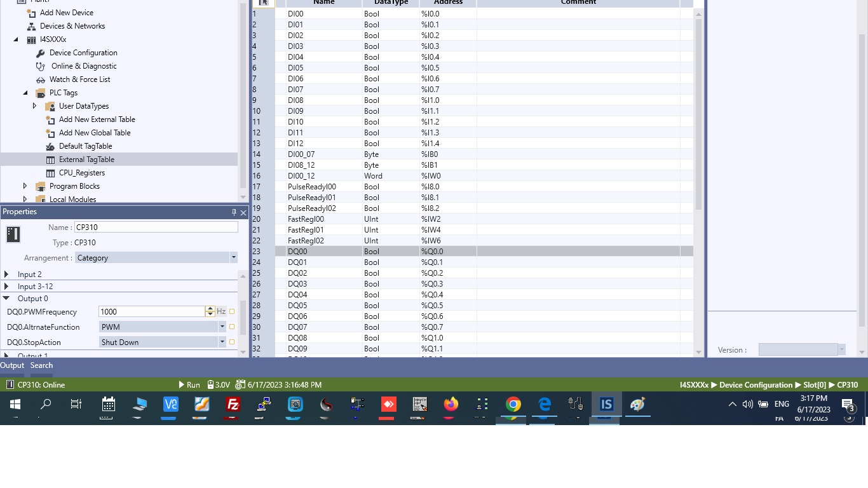Click the Devices & Networks icon
The height and width of the screenshot is (488, 868).
31,26
